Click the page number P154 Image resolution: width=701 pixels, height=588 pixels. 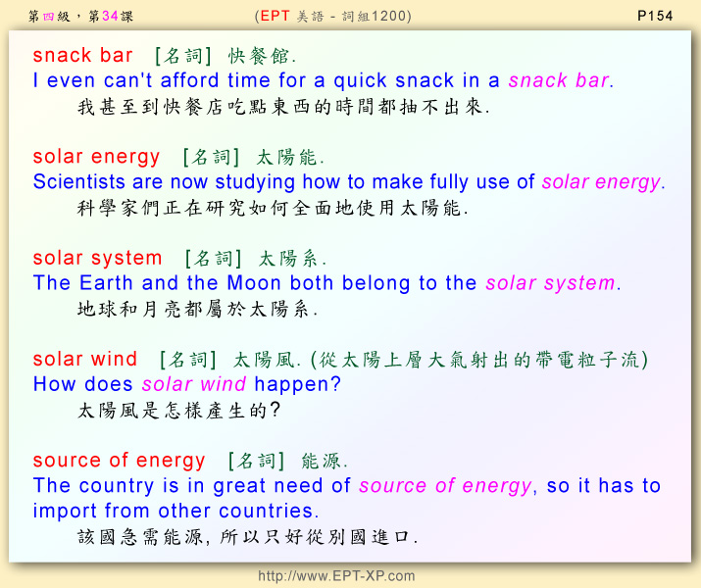[x=655, y=16]
